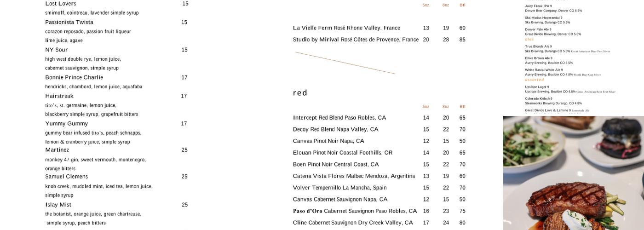Click Paso d'Oro Cabernet Sauvignon entry

355,211
